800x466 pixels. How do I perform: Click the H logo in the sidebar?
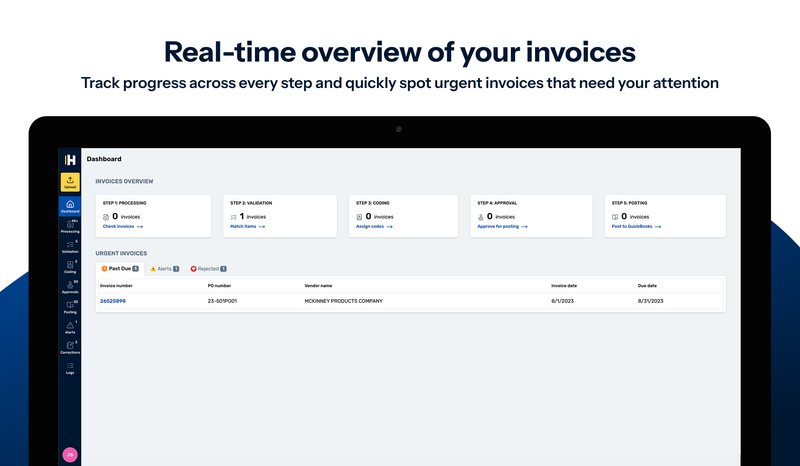coord(70,160)
